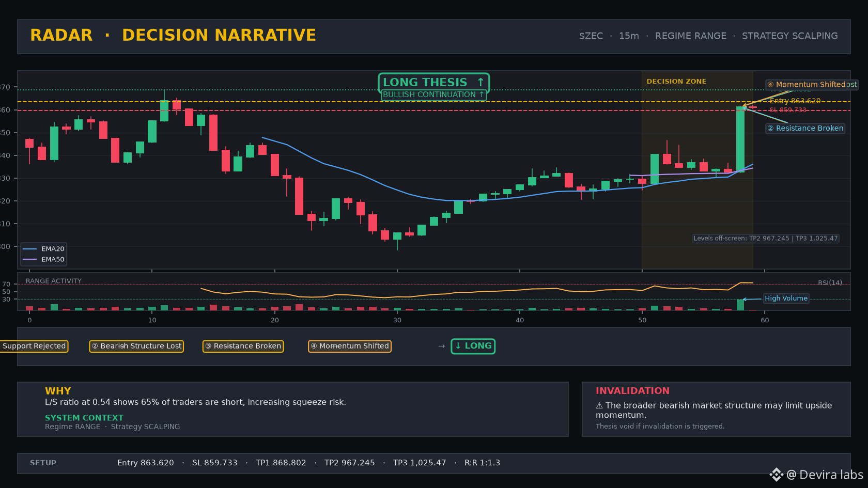Click Entry 863.620 in the setup bar
The image size is (868, 488).
(x=146, y=463)
